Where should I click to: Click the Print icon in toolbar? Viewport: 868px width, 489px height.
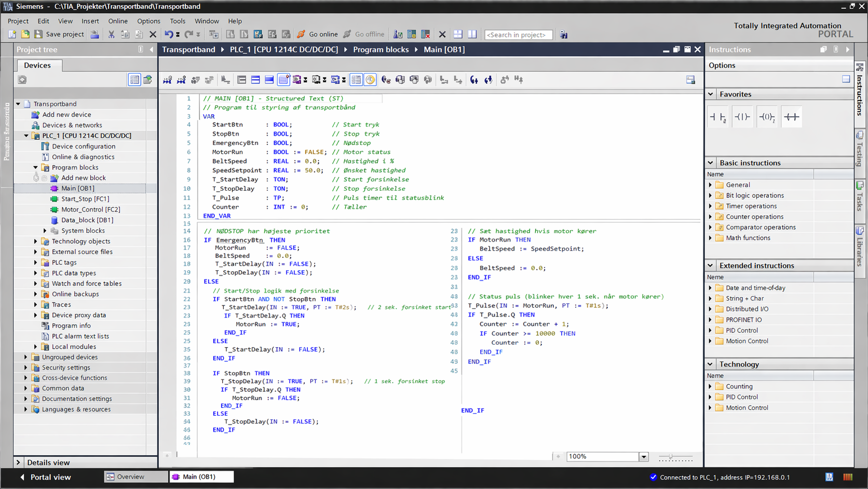94,34
